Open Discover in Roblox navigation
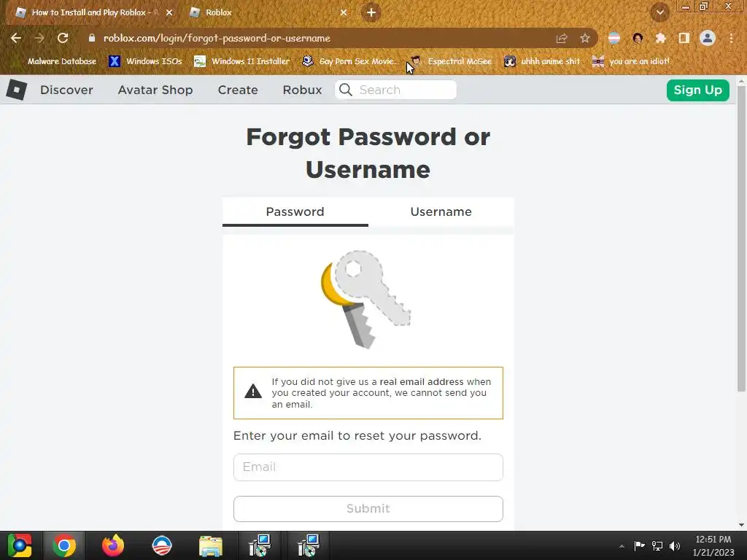This screenshot has width=747, height=560. click(x=66, y=90)
